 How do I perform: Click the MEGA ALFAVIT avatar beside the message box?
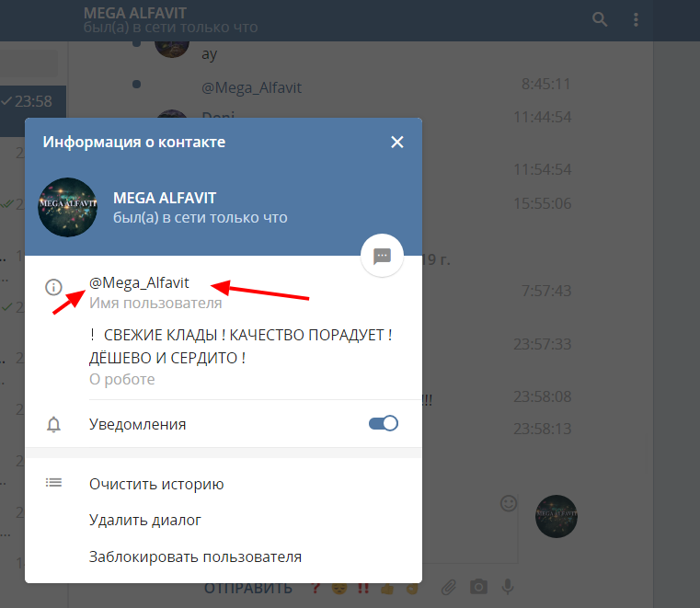(x=557, y=516)
